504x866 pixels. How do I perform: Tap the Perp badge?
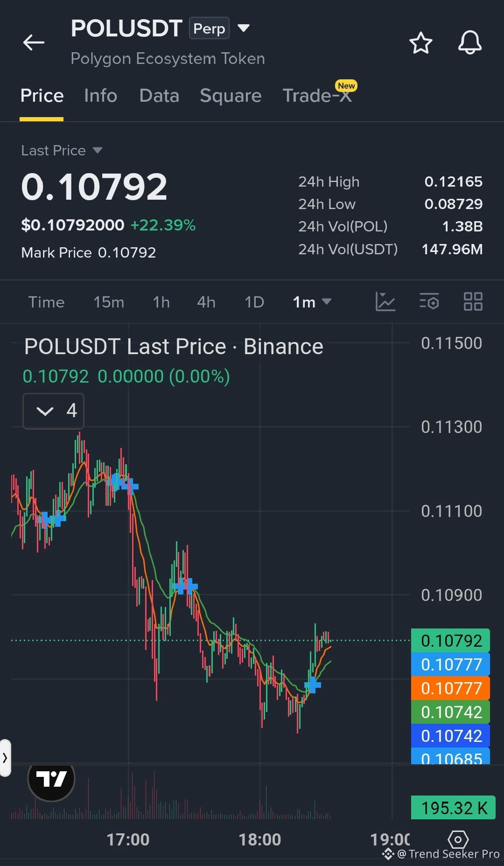[x=209, y=28]
